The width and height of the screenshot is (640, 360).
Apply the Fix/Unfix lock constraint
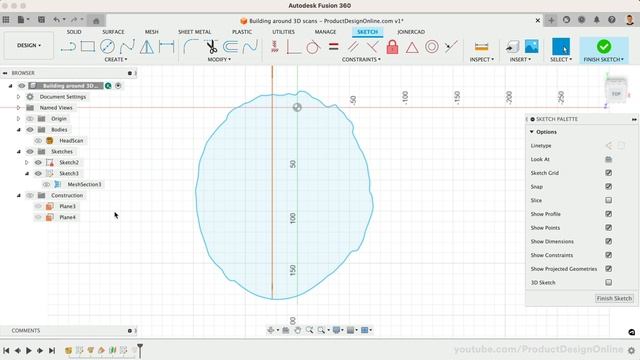point(392,47)
